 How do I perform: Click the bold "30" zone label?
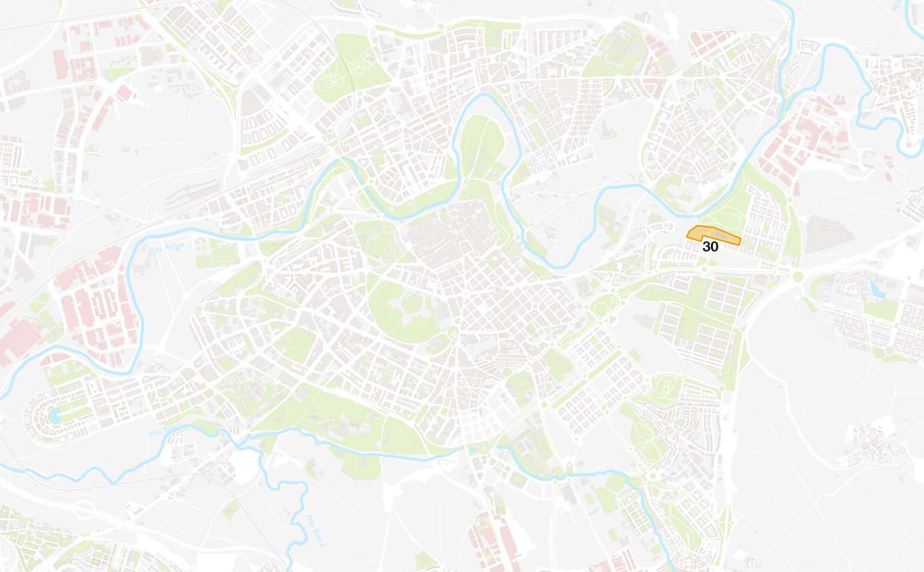pyautogui.click(x=710, y=247)
